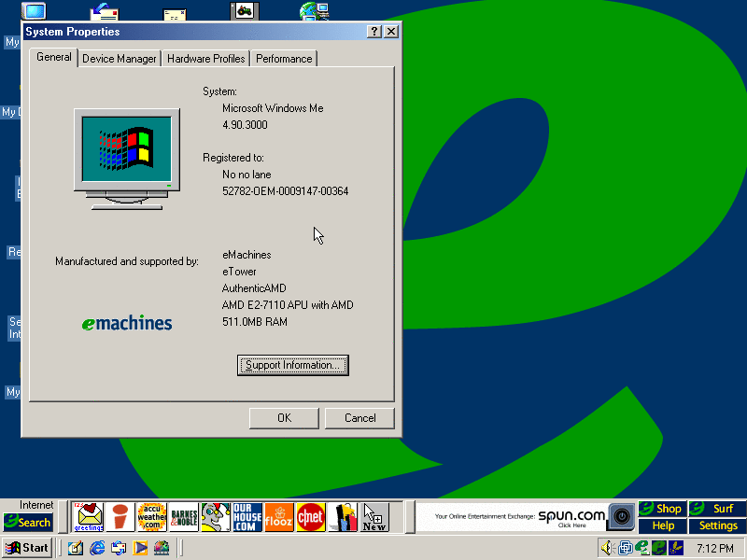Open the CNET shortcut icon
Screen dimensions: 747x560
click(311, 516)
